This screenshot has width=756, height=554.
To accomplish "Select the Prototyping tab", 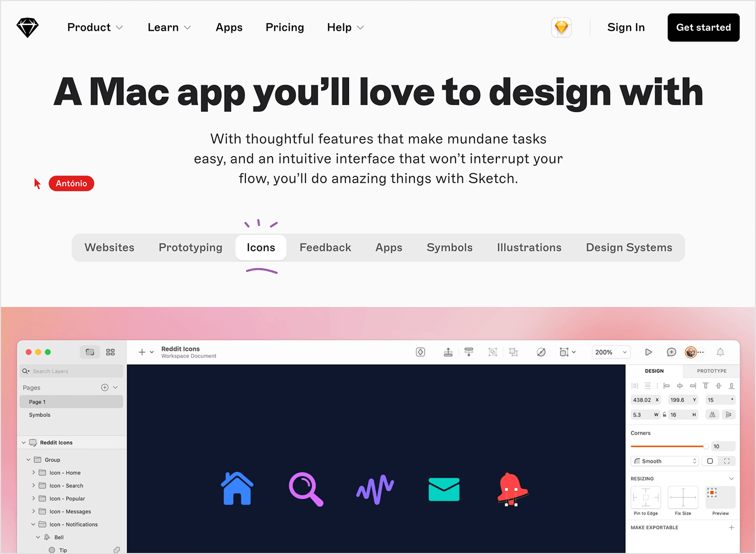I will 191,247.
